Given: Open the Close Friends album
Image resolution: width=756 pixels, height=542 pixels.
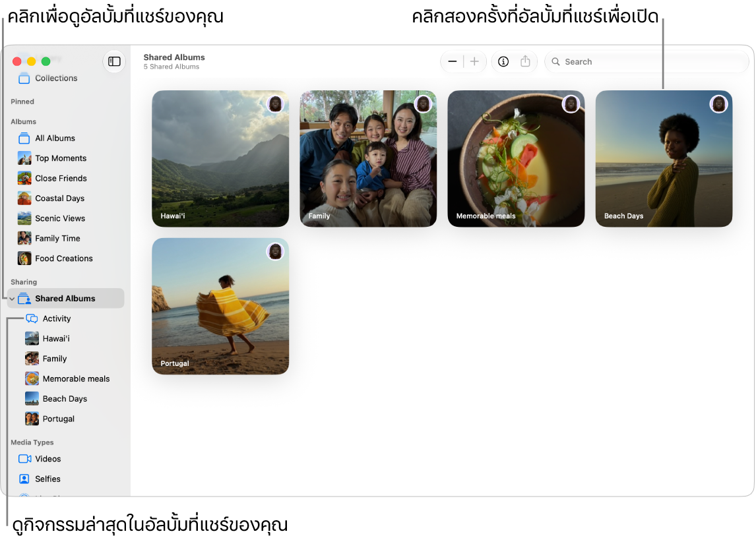Looking at the screenshot, I should [65, 178].
